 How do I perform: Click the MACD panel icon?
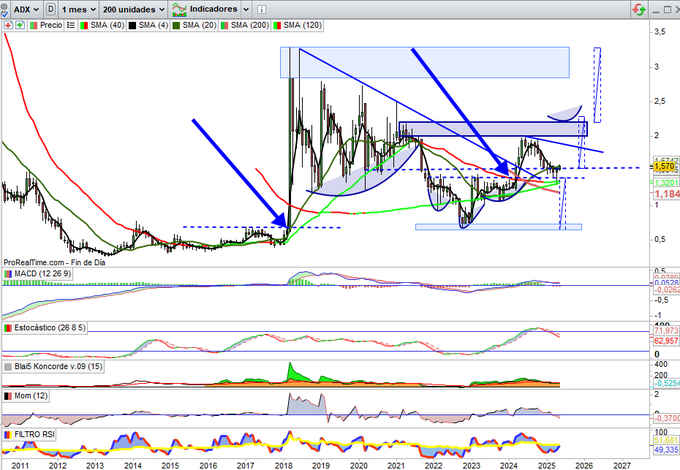click(8, 274)
